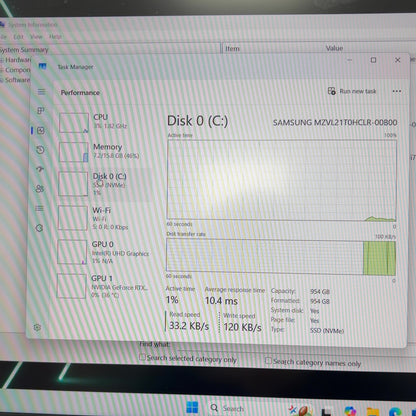The width and height of the screenshot is (416, 416).
Task: Check 'Search selected category only' box
Action: click(142, 357)
